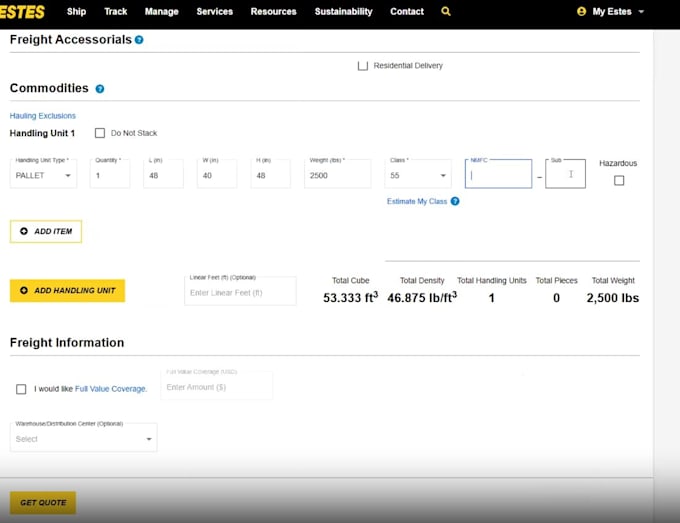680x523 pixels.
Task: Open Estimate My Class help icon
Action: 455,201
